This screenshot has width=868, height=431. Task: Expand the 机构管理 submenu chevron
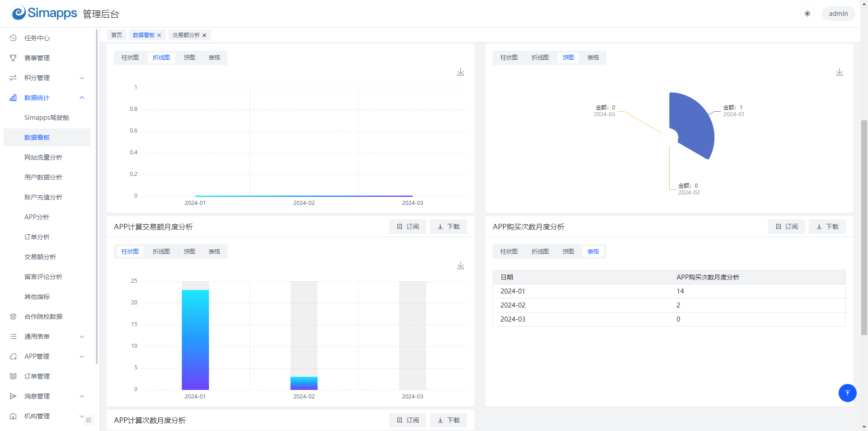pos(82,416)
